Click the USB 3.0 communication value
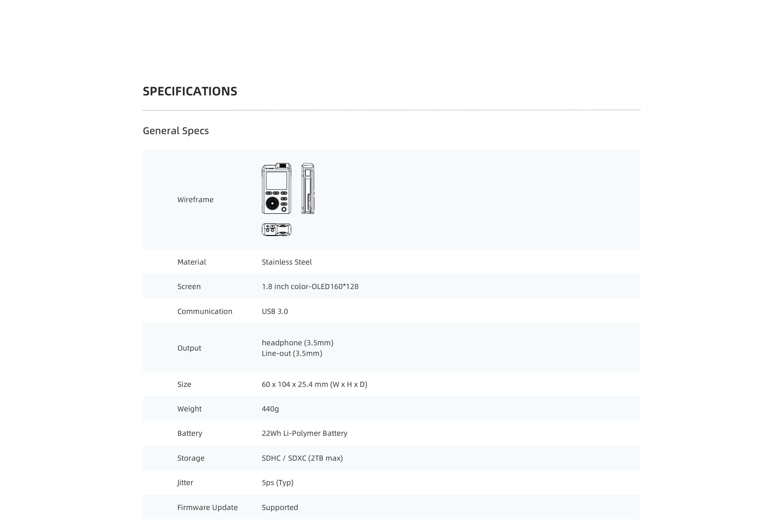This screenshot has width=783, height=532. pyautogui.click(x=275, y=311)
